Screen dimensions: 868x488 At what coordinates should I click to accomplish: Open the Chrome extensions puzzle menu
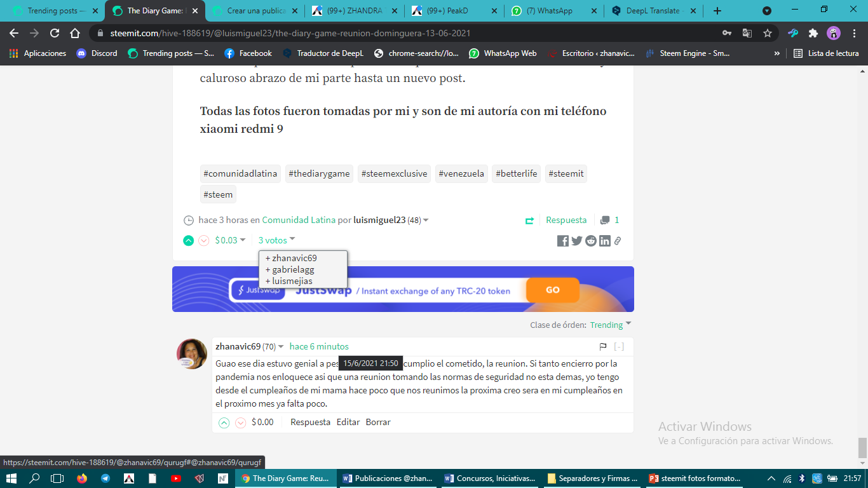point(813,33)
